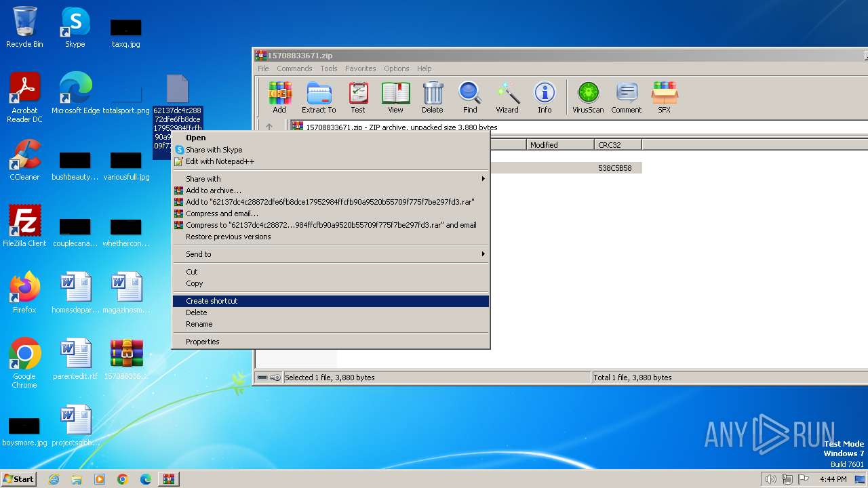
Task: Select the parentedit.rtf document icon
Action: click(x=75, y=359)
